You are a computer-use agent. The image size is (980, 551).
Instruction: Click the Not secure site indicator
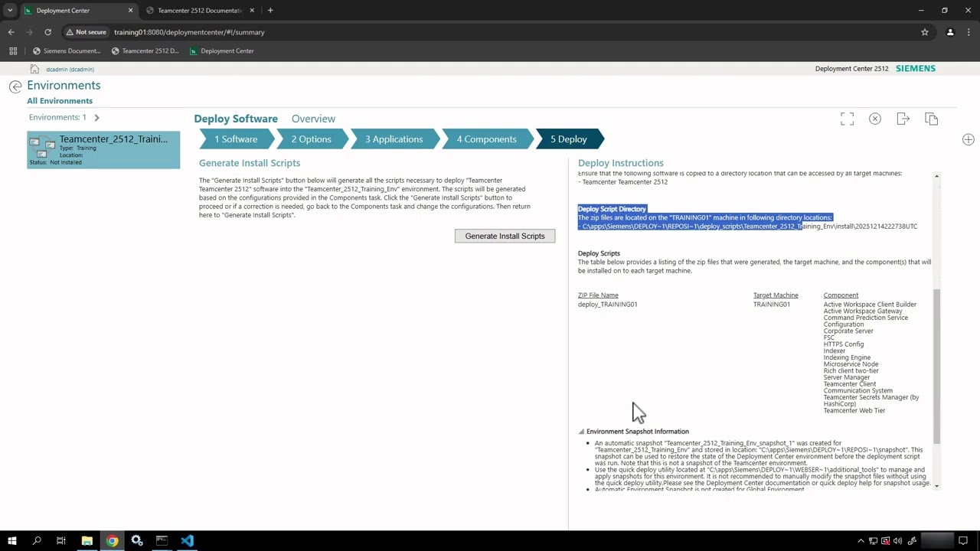[86, 32]
